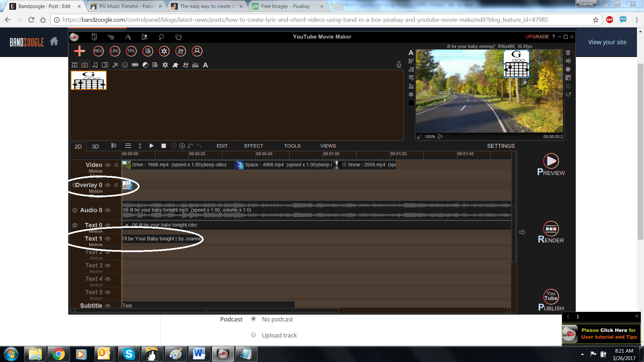Click the rotate reset icon beside preview
This screenshot has width=644, height=362.
pos(568,95)
